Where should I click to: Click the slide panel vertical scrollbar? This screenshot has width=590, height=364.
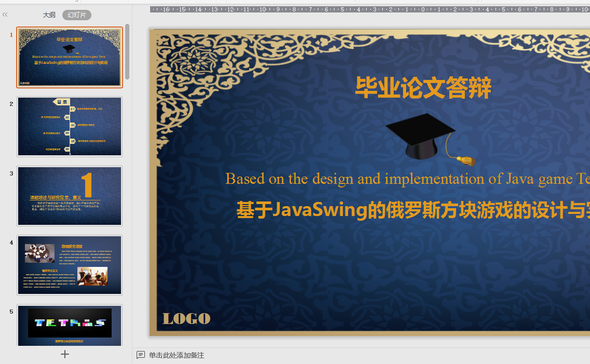coord(127,52)
